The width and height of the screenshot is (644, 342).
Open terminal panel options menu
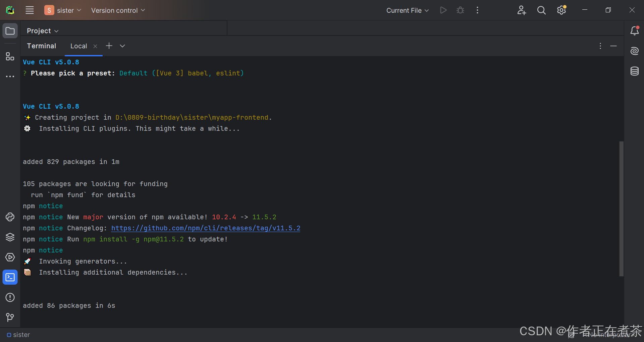pos(600,46)
